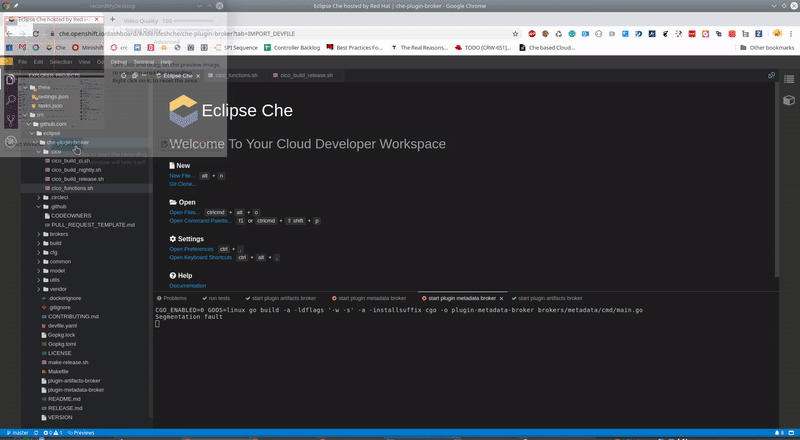The image size is (800, 440).
Task: Click Open Command Palette link
Action: point(201,221)
